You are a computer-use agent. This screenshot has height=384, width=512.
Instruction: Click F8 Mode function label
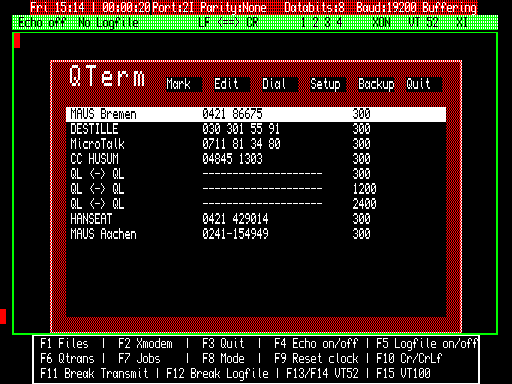click(223, 359)
